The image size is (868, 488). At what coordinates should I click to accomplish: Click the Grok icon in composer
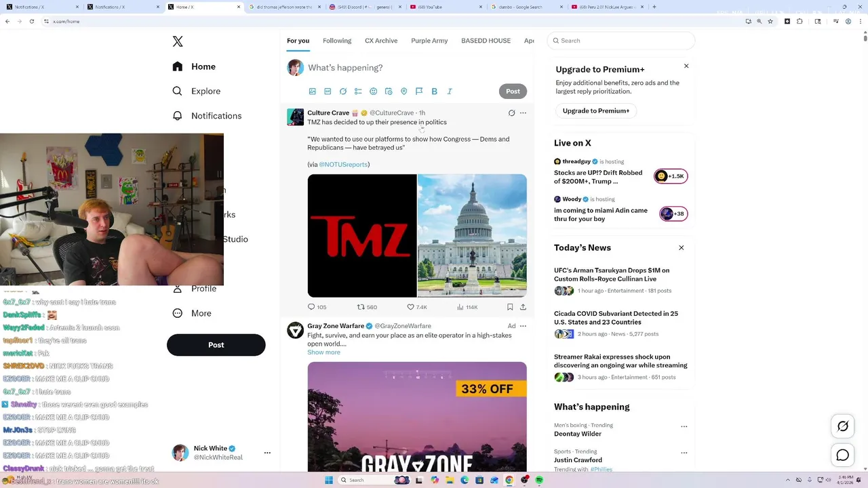tap(343, 91)
